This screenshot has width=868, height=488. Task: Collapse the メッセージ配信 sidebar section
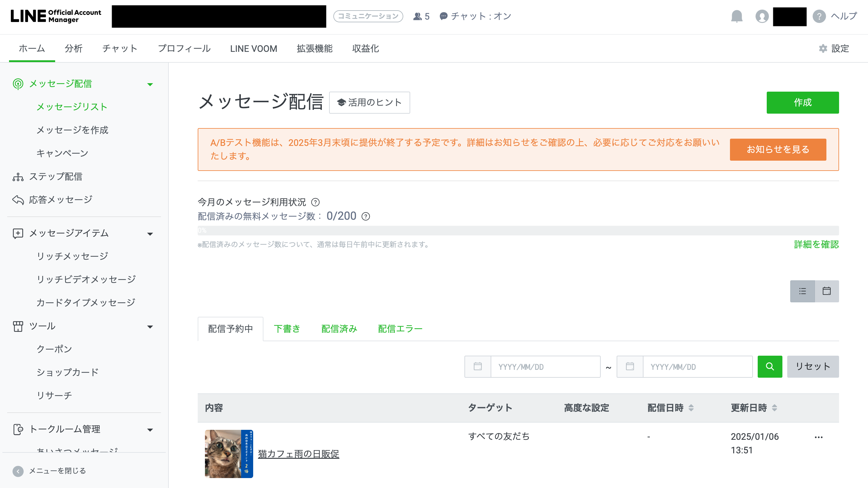150,84
